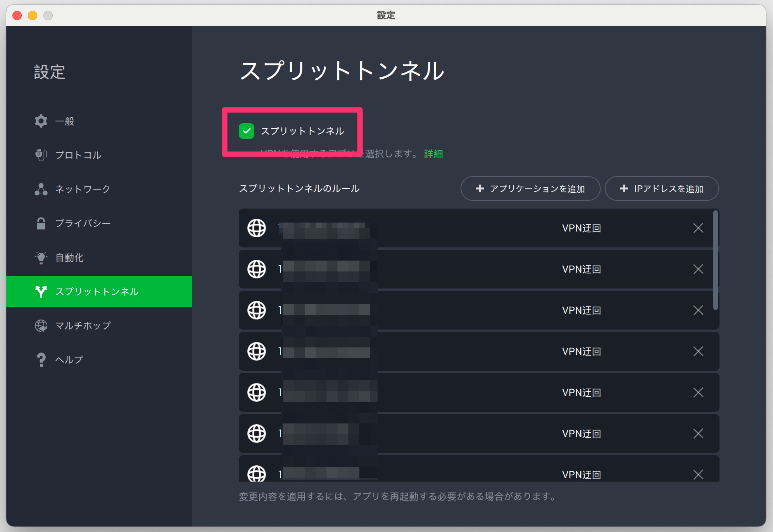Click the restart notice text at bottom
The width and height of the screenshot is (773, 532).
(398, 496)
